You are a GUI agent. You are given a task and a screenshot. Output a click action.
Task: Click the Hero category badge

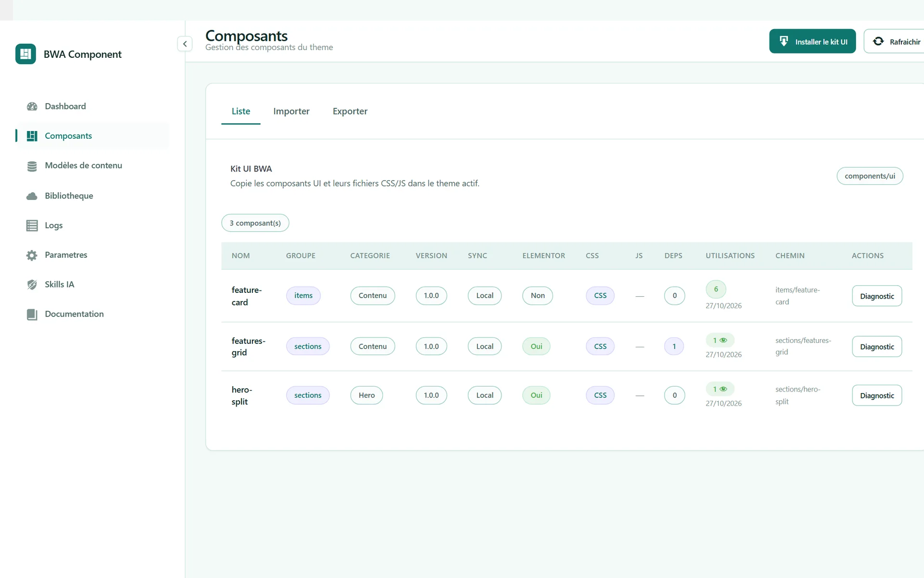(366, 395)
